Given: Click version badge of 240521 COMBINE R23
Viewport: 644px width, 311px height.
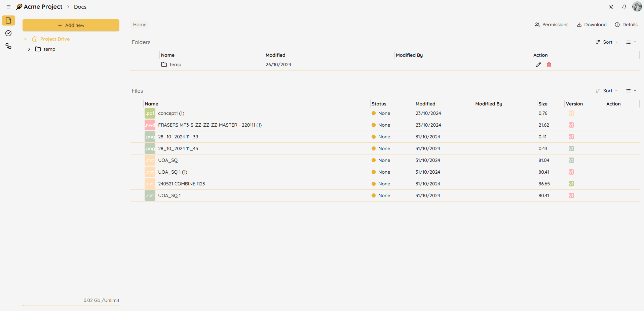Looking at the screenshot, I should click(571, 184).
